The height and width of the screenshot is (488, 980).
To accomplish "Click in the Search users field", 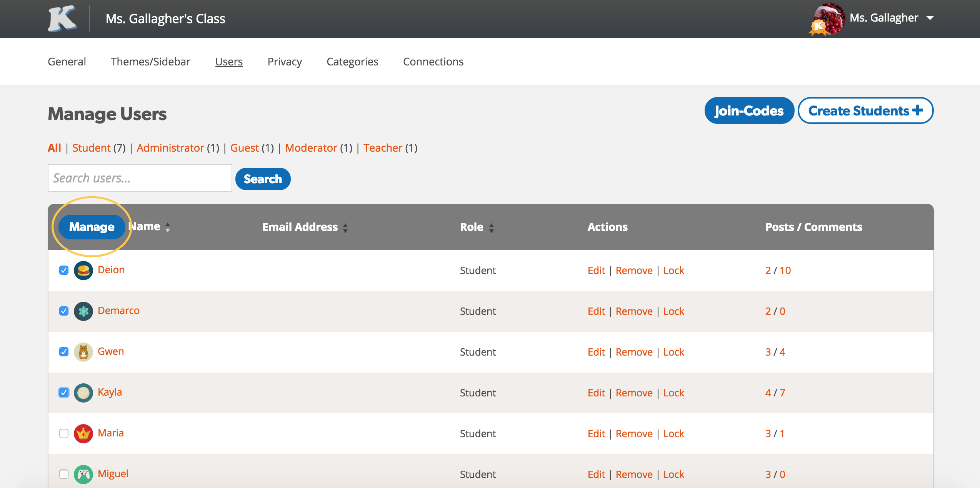I will point(140,178).
